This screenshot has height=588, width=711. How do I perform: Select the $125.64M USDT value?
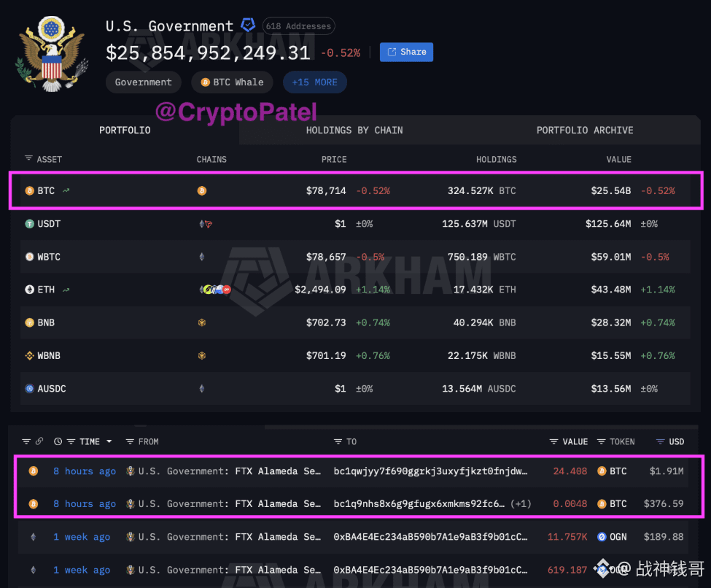point(608,224)
